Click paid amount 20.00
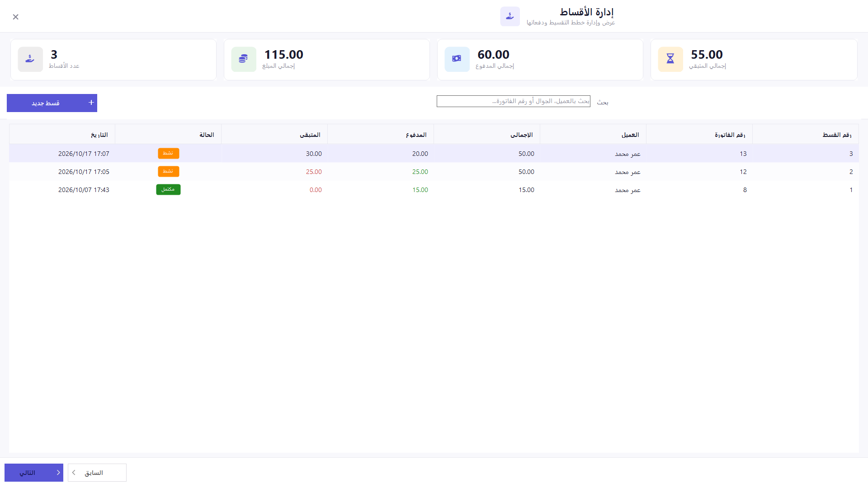Screen dimensions: 868x488 pyautogui.click(x=420, y=154)
